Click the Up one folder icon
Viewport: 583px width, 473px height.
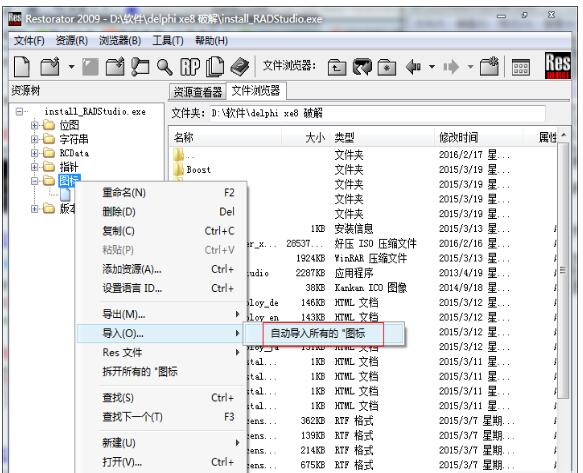(x=337, y=68)
